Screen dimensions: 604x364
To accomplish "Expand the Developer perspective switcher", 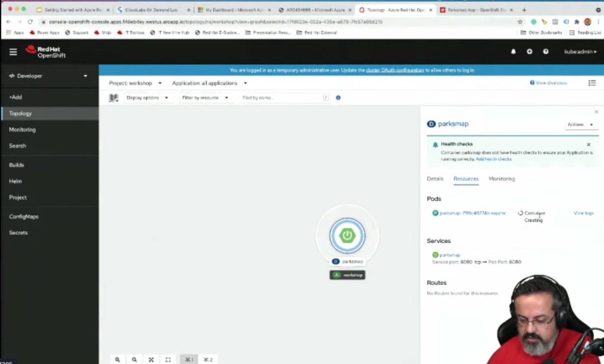I will point(49,76).
